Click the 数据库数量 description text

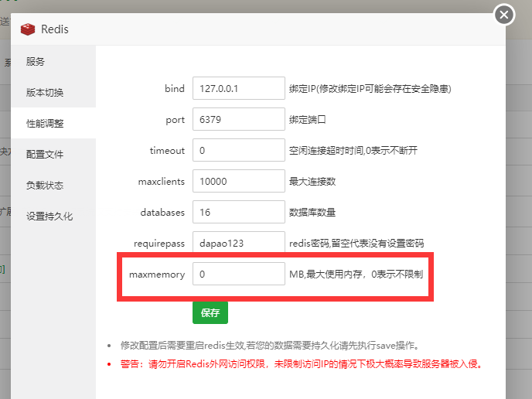pos(312,213)
